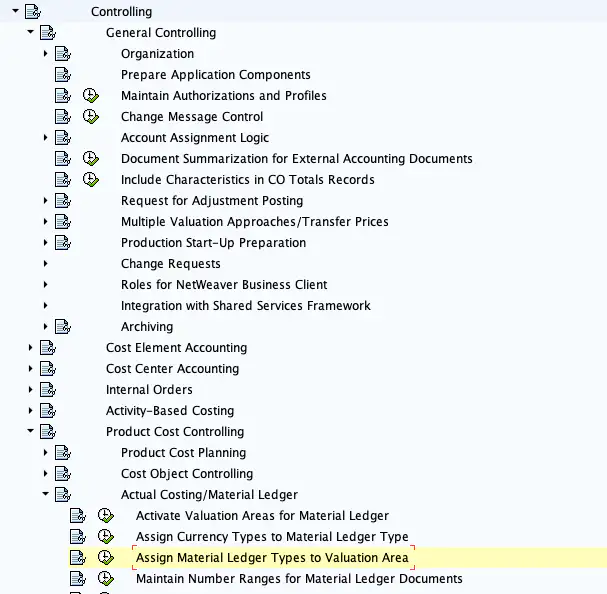Open documentation icon for Production Start-Up Preparation
The width and height of the screenshot is (607, 594).
pos(63,242)
